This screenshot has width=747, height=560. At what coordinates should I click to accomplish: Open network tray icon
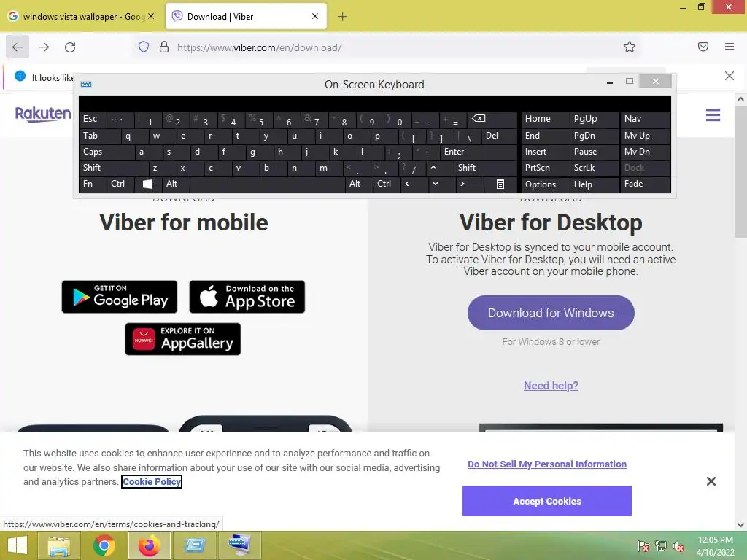pos(661,546)
